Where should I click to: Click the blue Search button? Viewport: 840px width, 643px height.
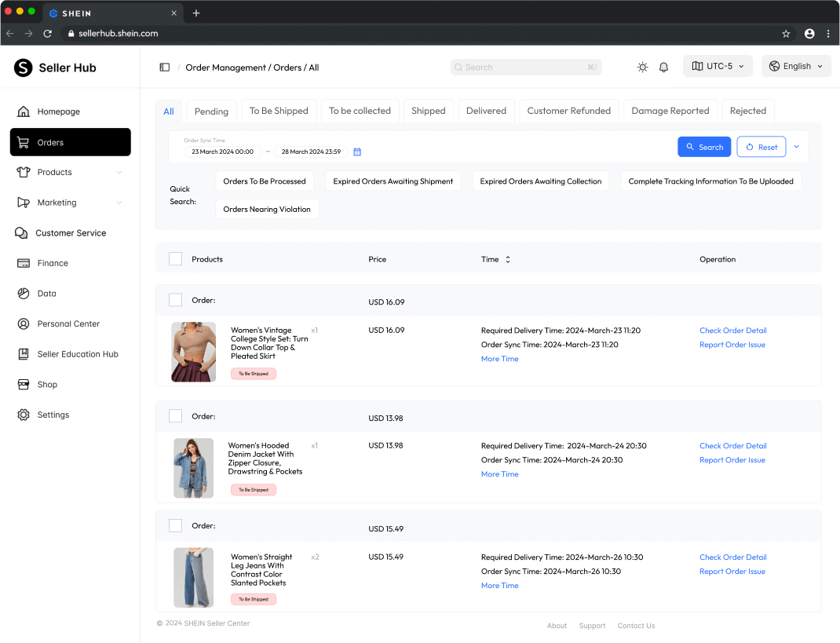click(x=703, y=147)
